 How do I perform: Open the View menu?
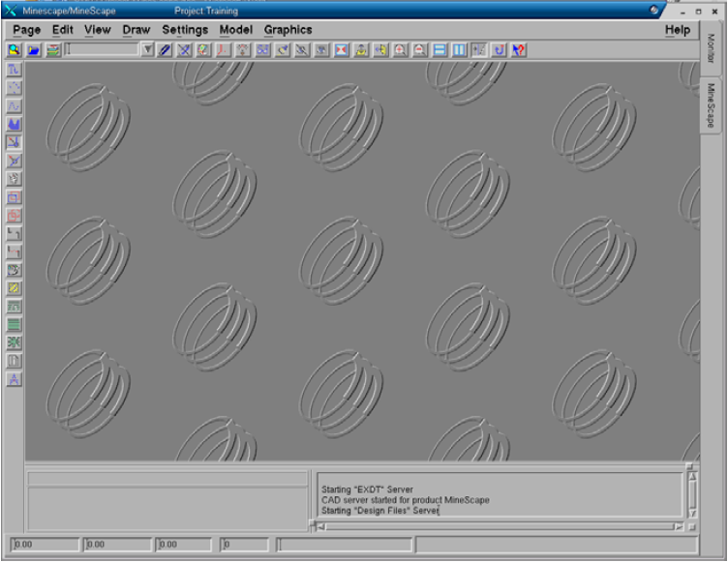point(98,30)
